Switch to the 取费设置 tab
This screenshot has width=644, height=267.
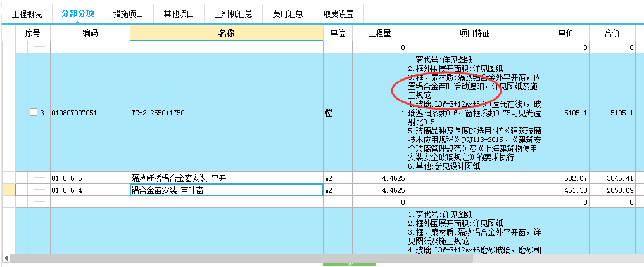click(x=338, y=15)
